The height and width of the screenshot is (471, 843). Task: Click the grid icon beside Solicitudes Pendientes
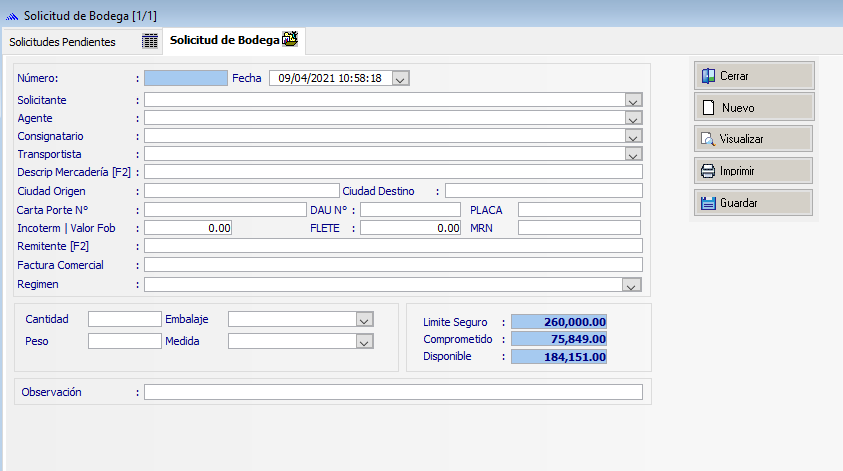(150, 41)
